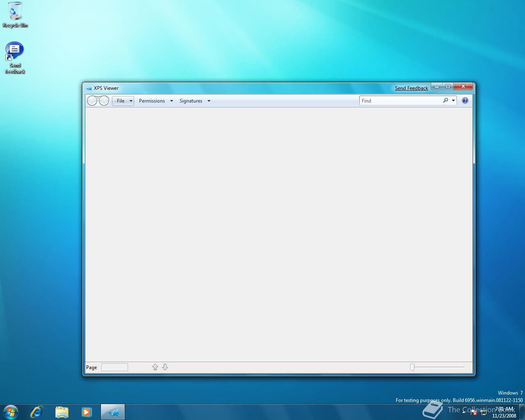Open the Windows Start menu orb
525x420 pixels.
[11, 412]
